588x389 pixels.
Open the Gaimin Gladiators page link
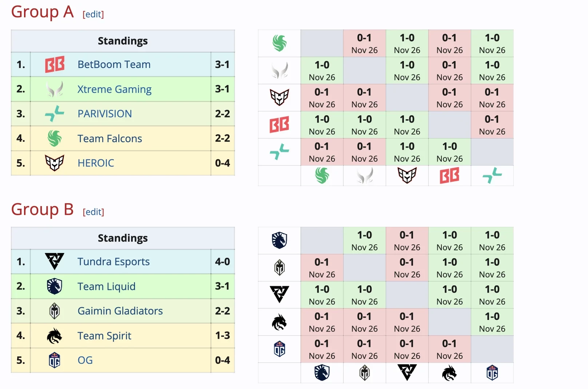coord(120,311)
